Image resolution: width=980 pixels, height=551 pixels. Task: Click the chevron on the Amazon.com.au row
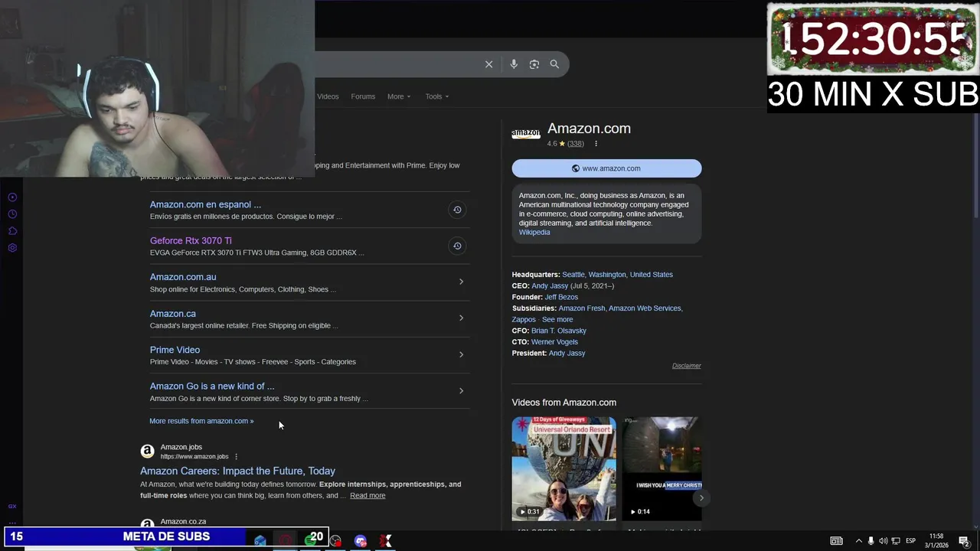pyautogui.click(x=461, y=282)
